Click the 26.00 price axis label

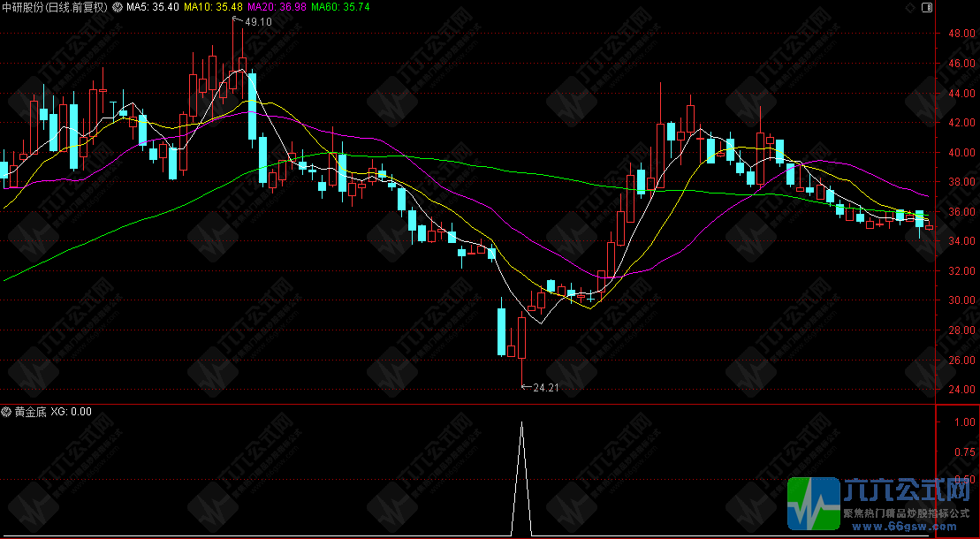click(x=961, y=361)
